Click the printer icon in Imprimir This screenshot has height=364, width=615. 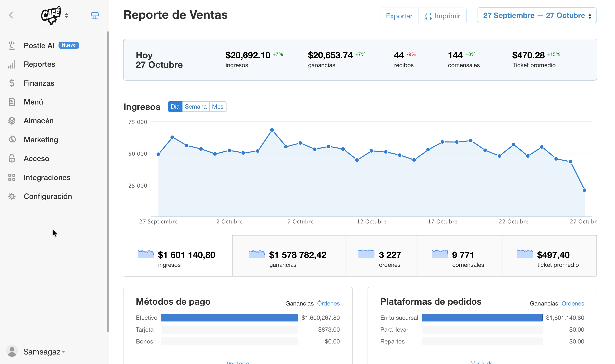point(429,16)
